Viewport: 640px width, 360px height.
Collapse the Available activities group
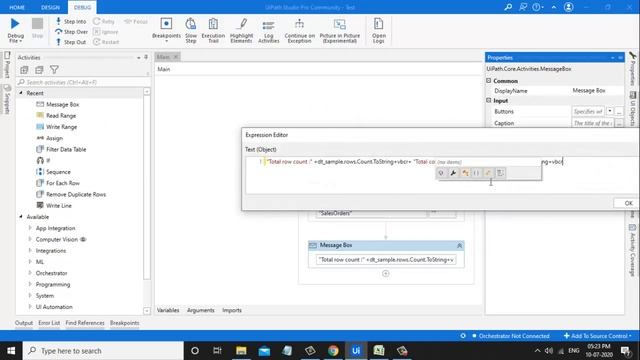point(21,217)
